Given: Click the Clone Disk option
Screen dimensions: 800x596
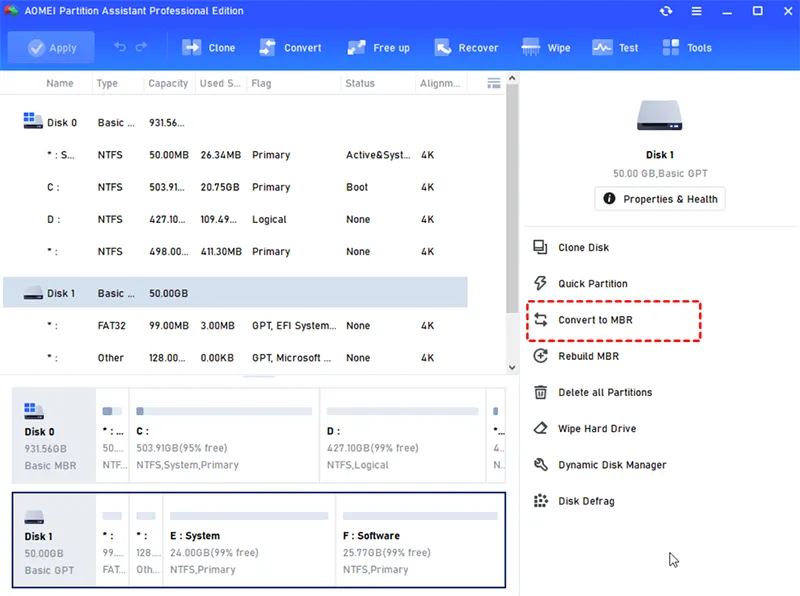Looking at the screenshot, I should 583,247.
